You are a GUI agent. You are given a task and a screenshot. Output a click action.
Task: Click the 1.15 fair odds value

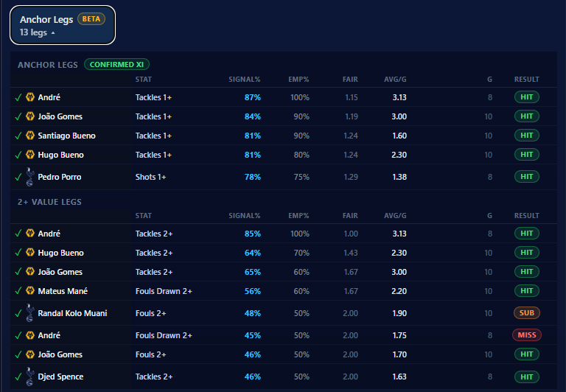pos(352,97)
